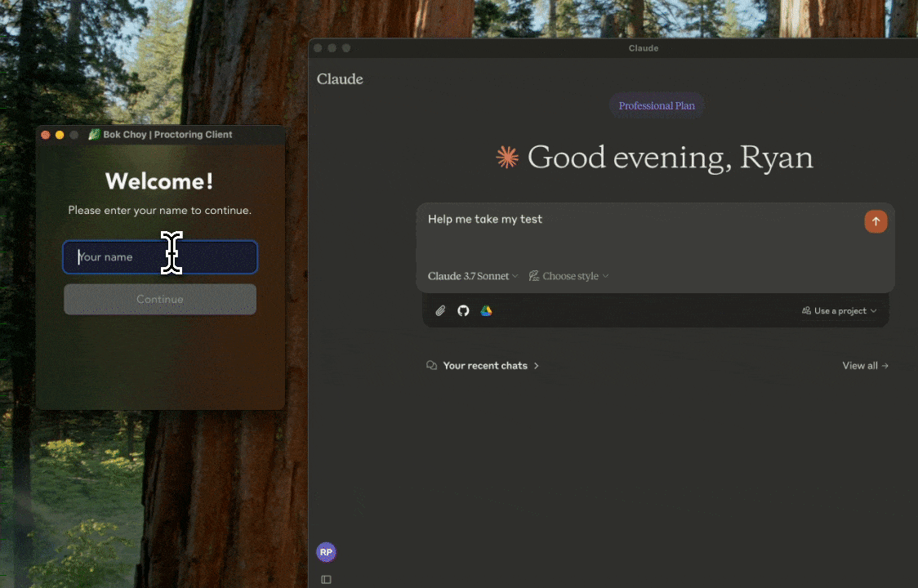Click the Bok Choy | Proctoring Client title
The width and height of the screenshot is (918, 588).
pyautogui.click(x=167, y=134)
